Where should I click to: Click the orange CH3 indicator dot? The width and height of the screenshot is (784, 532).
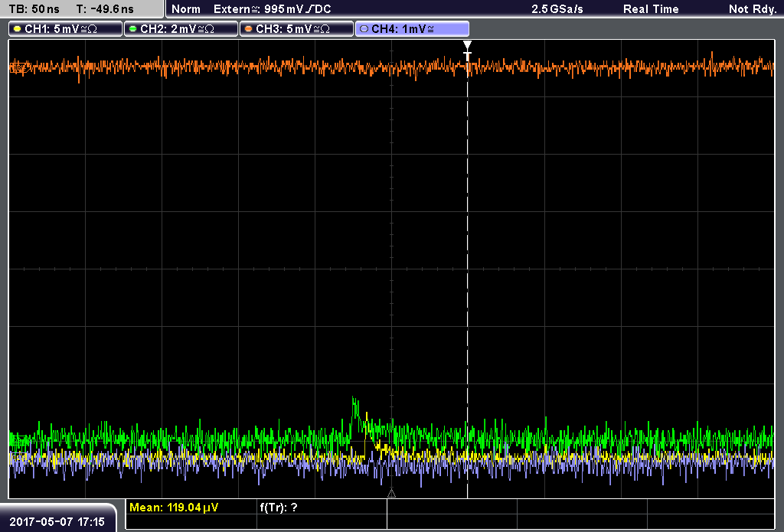249,29
